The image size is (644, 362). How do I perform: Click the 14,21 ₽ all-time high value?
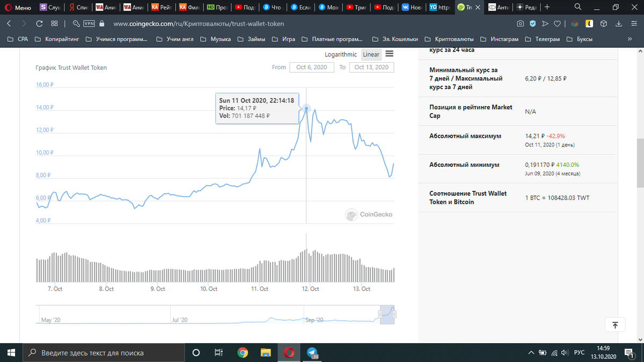coord(535,136)
